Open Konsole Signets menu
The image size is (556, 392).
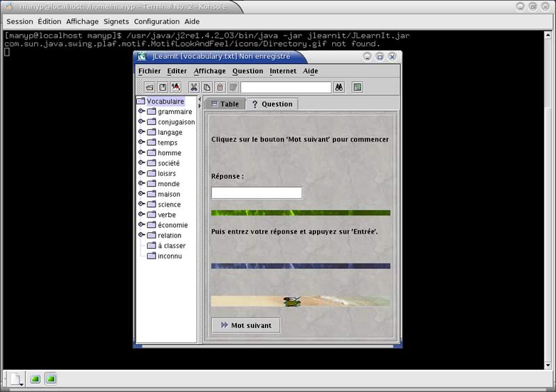[x=116, y=22]
